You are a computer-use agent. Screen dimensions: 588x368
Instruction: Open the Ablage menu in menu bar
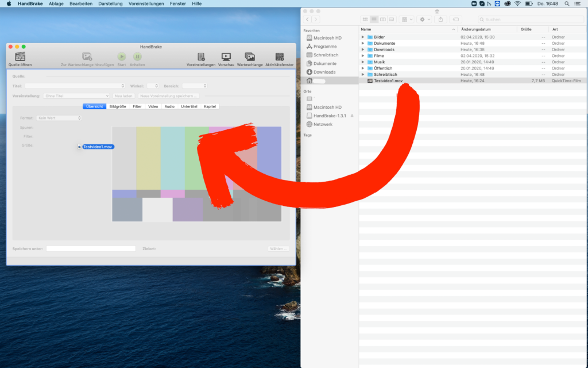pos(56,3)
